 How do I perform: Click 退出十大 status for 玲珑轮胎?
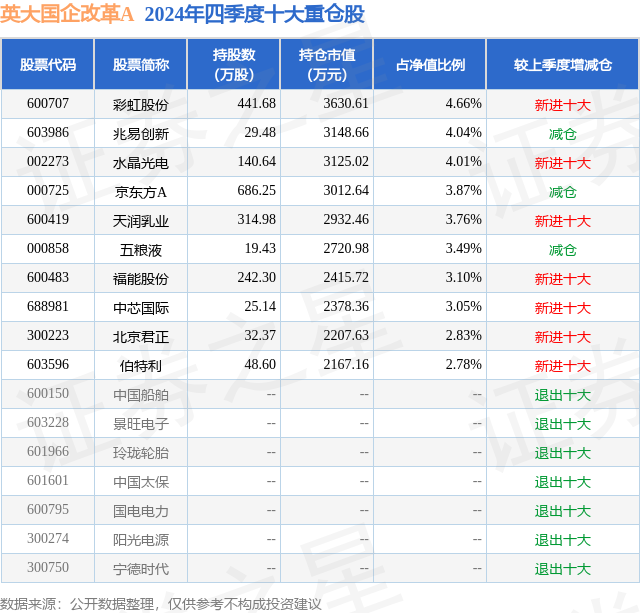(563, 453)
